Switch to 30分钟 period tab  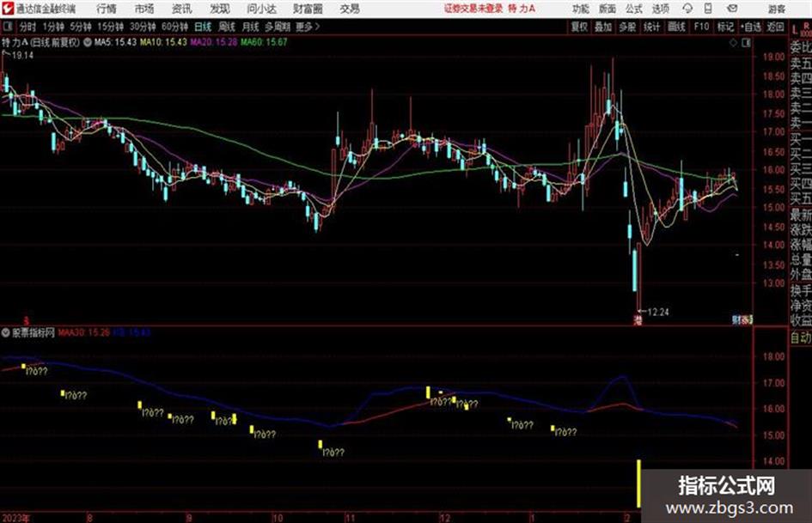pyautogui.click(x=143, y=27)
